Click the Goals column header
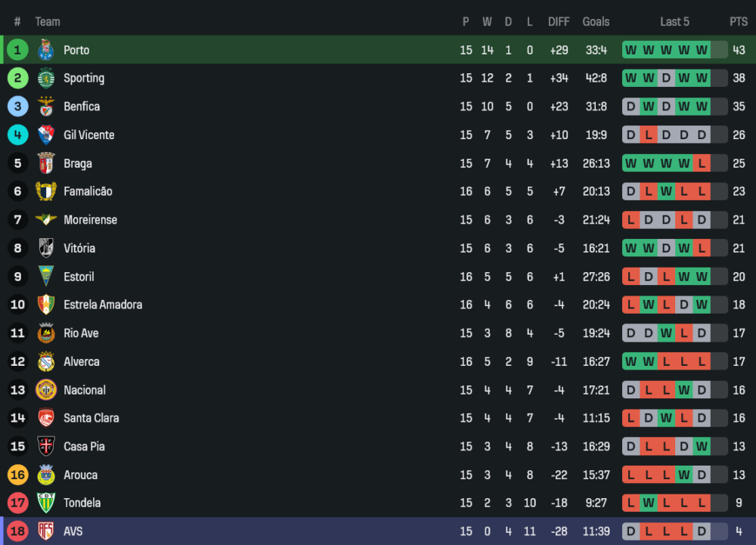Viewport: 756px width, 545px height. 596,22
